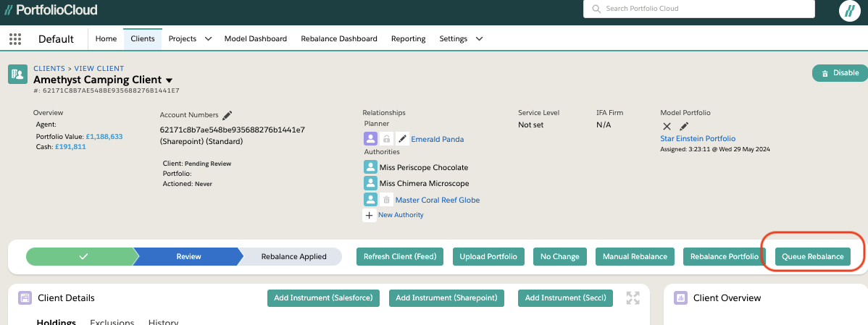Expand the Projects menu chevron

208,38
